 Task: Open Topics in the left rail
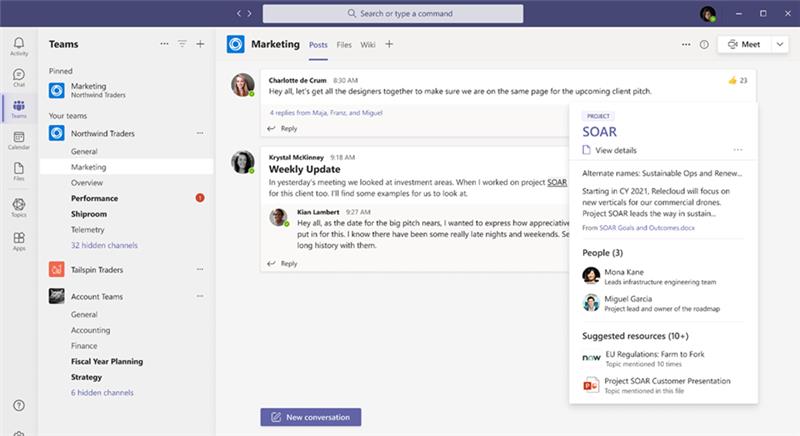point(19,209)
